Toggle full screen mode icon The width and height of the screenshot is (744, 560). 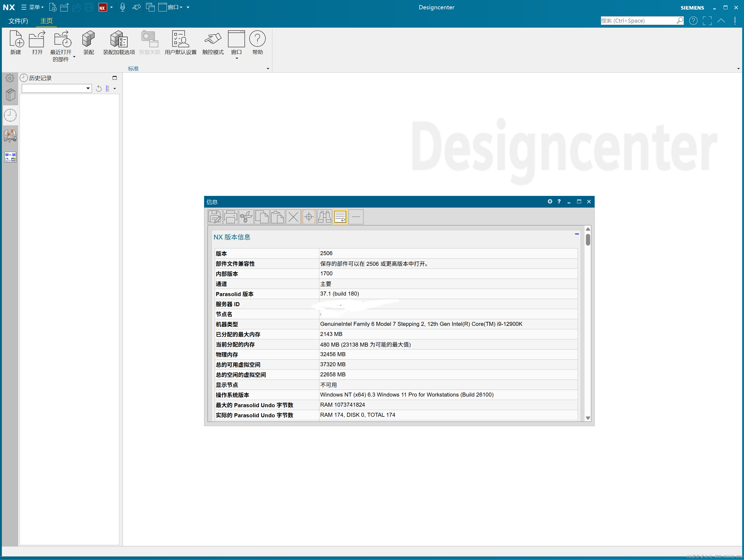pos(707,21)
